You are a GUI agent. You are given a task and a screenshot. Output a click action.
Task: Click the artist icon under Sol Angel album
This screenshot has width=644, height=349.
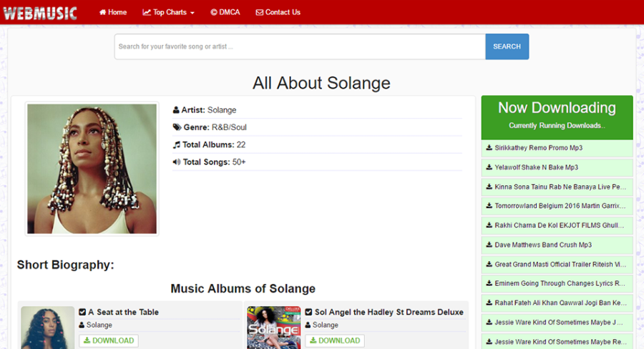click(x=308, y=325)
